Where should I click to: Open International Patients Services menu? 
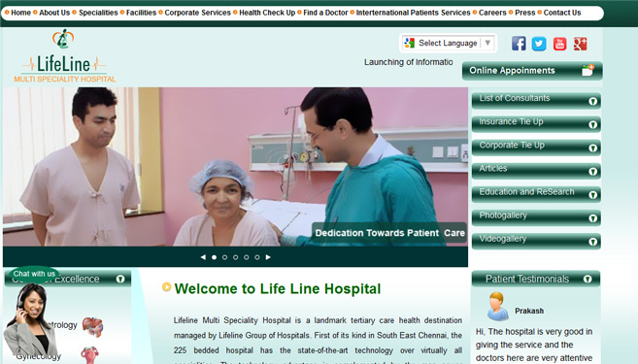coord(413,13)
